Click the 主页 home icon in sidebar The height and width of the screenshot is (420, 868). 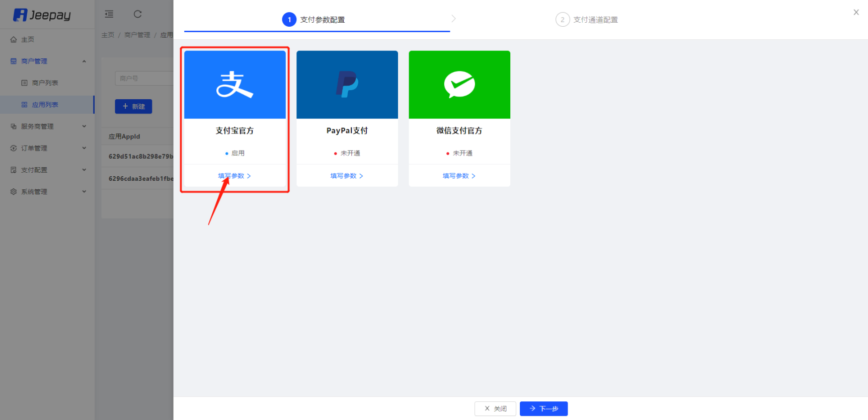coord(14,39)
